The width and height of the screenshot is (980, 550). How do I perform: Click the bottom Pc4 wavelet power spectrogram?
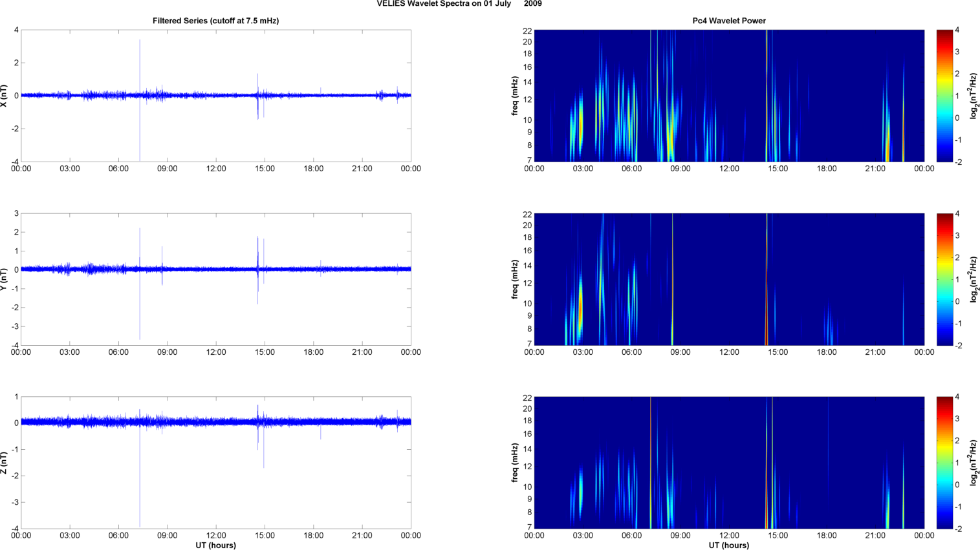(729, 463)
